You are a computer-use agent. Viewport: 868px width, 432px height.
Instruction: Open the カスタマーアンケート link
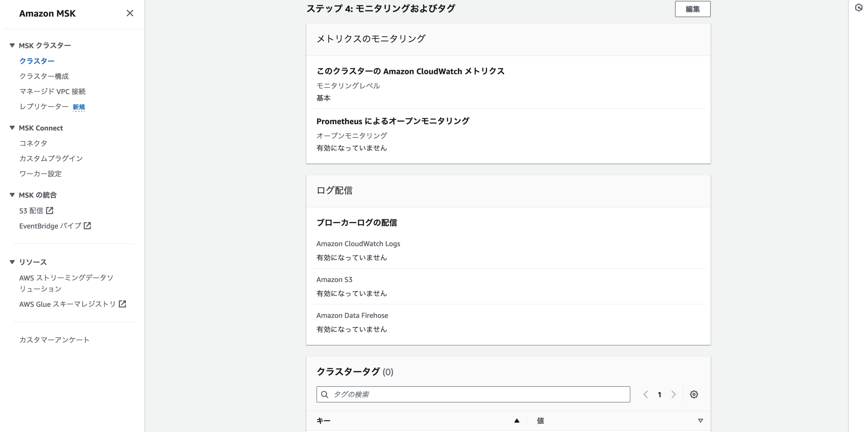point(54,340)
